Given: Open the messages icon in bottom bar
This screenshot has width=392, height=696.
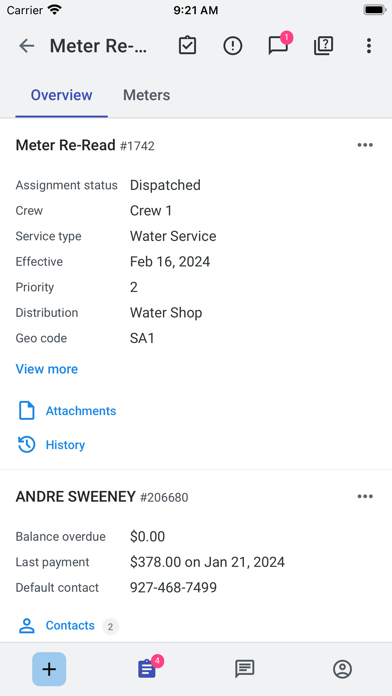Looking at the screenshot, I should [x=245, y=669].
